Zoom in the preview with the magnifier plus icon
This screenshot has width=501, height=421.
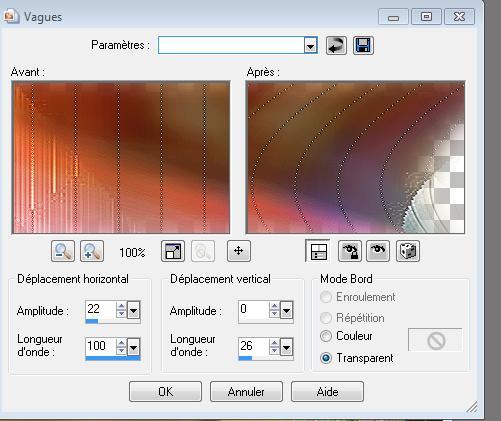(x=92, y=251)
